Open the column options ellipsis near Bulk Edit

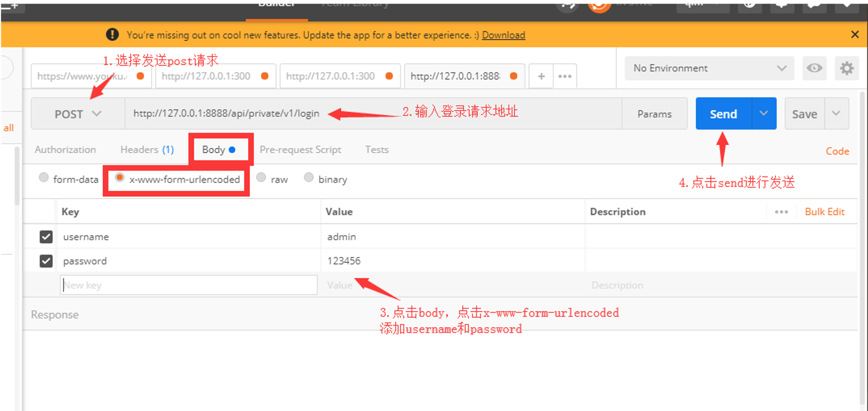click(781, 212)
